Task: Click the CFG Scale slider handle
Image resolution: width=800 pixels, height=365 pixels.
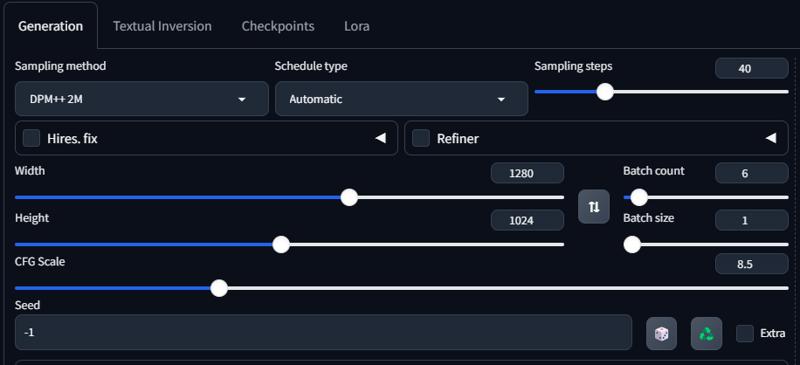Action: coord(219,288)
